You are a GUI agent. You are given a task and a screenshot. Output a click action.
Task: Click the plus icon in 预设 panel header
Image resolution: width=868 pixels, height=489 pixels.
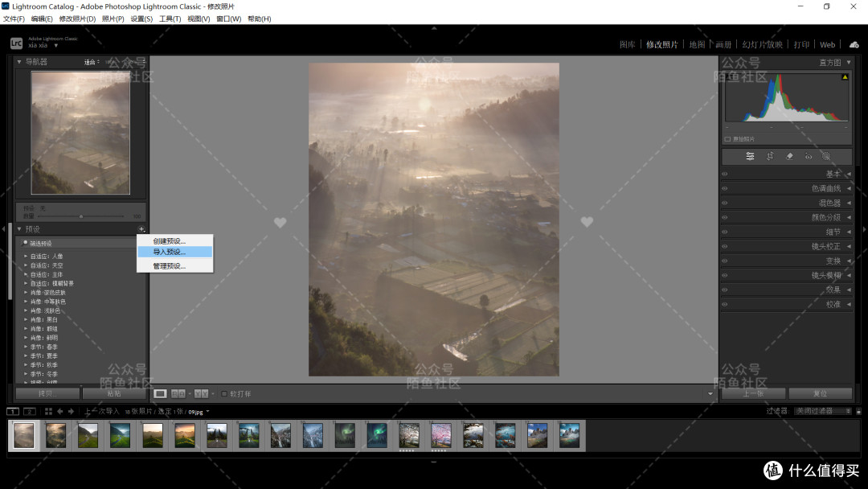point(141,228)
